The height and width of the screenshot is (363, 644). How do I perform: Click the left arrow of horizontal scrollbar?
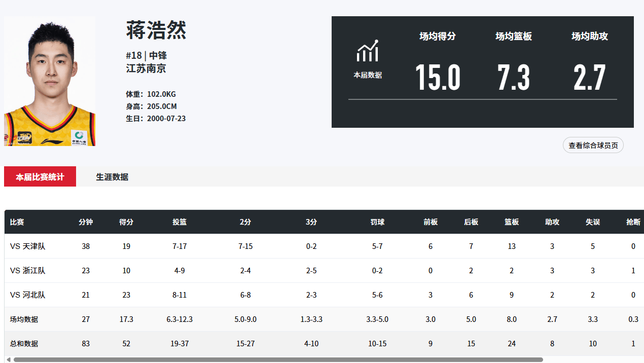8,359
